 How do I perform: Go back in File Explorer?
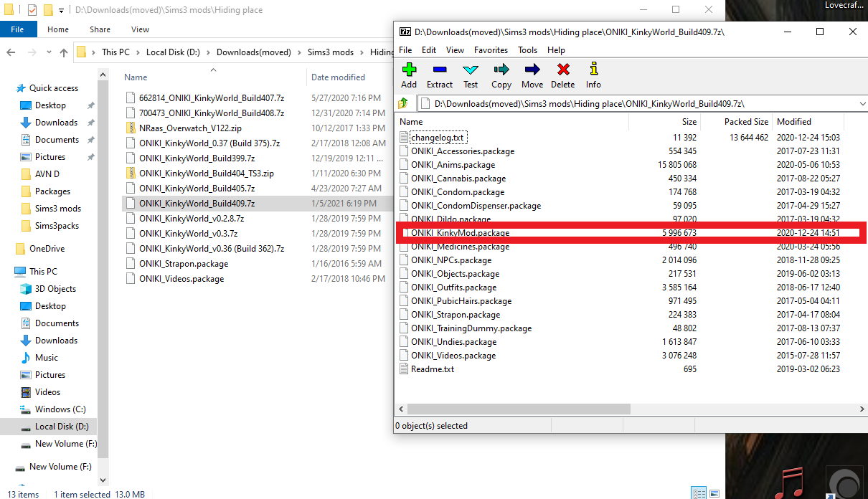coord(11,52)
